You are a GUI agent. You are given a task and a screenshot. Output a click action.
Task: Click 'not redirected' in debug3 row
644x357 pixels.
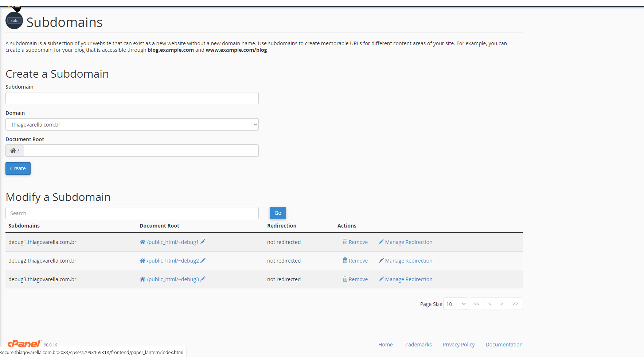284,279
